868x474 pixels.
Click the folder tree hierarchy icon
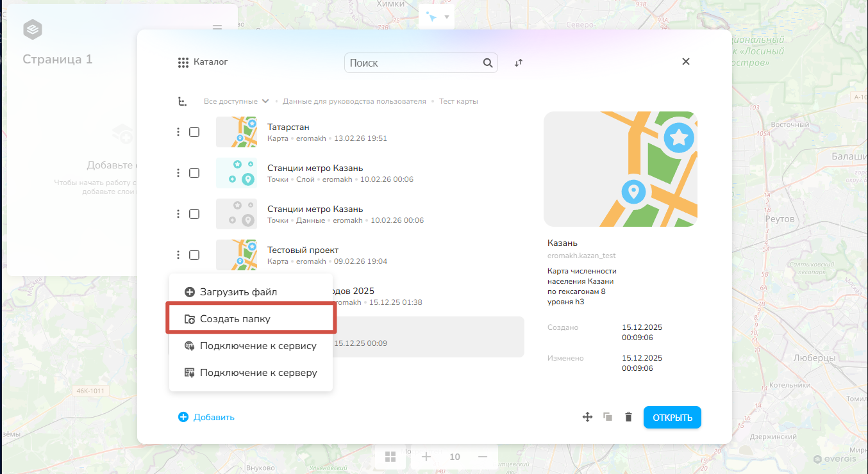183,101
